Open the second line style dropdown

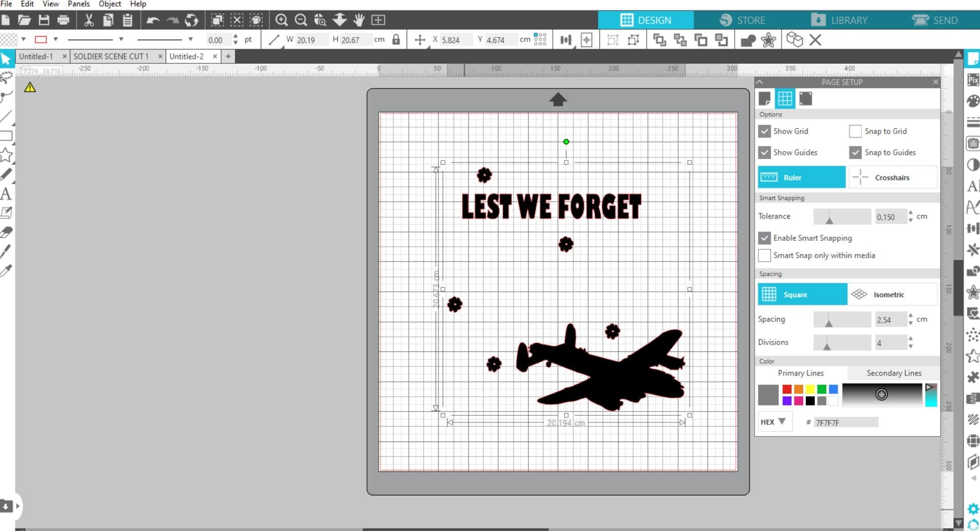click(x=191, y=39)
